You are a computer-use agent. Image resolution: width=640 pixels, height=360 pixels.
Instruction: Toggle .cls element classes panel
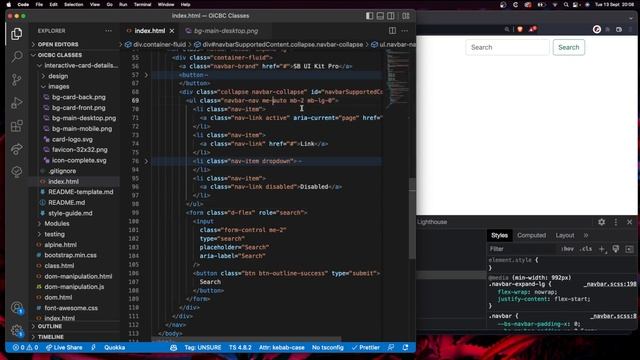586,249
